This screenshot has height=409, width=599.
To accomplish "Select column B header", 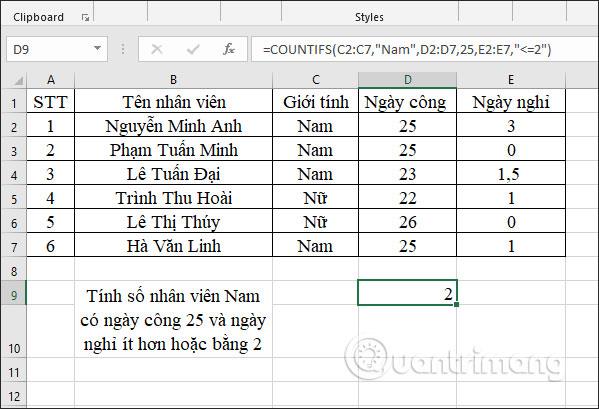I will coord(173,80).
